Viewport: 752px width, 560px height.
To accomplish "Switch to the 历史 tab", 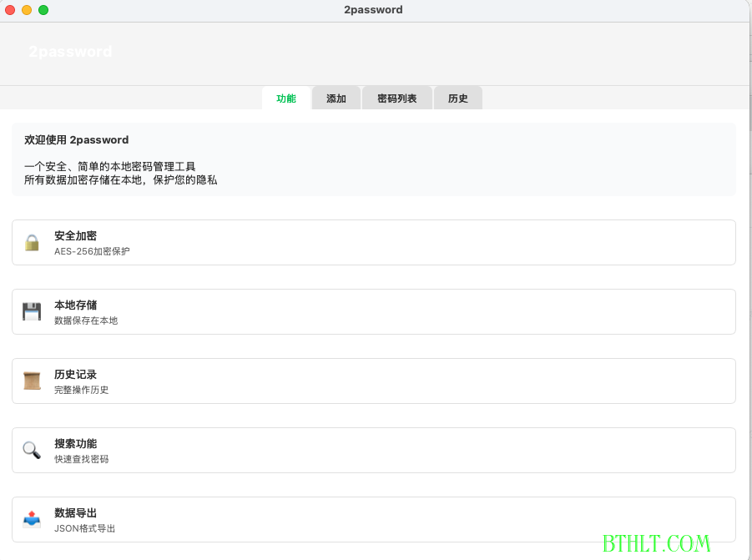I will point(457,98).
